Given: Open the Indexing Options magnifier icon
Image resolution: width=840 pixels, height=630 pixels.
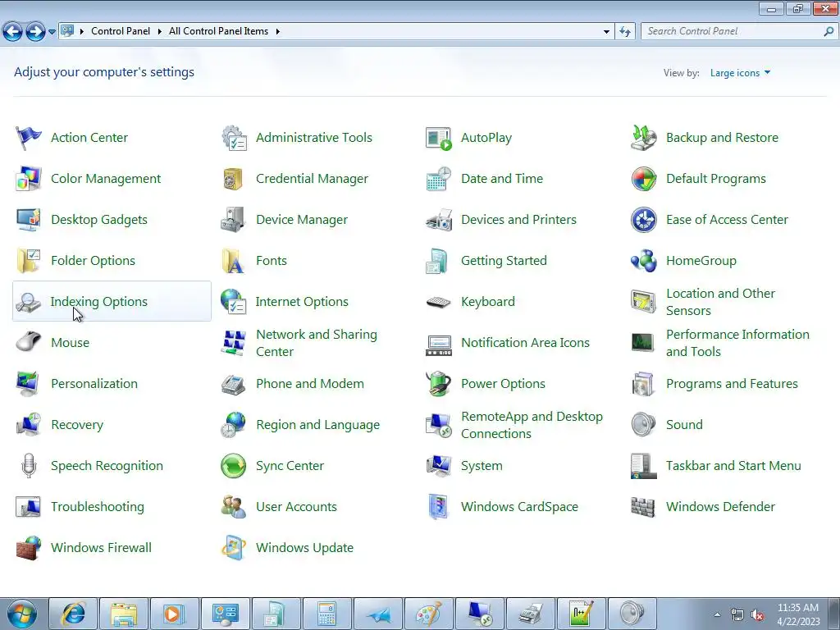Looking at the screenshot, I should [29, 302].
